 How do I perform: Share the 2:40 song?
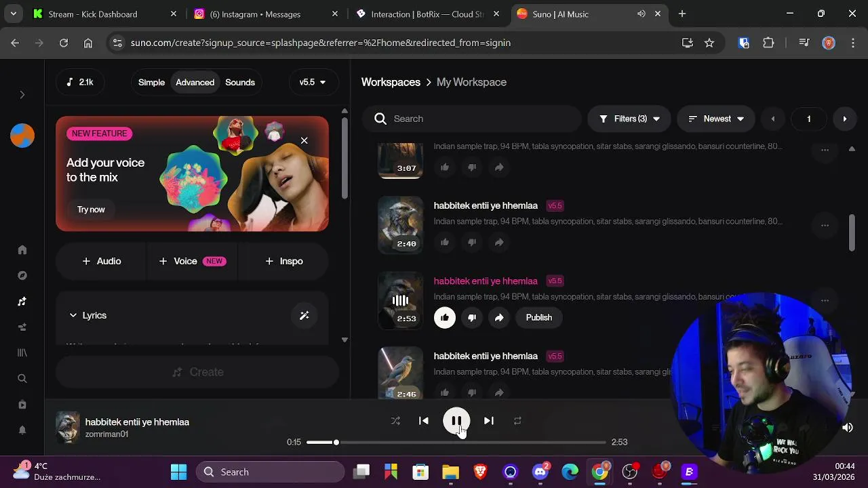(x=499, y=242)
